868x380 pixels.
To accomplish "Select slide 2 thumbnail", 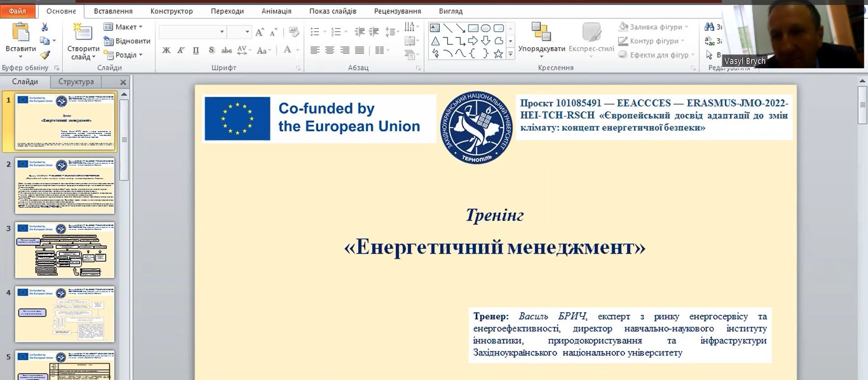I will coord(65,185).
